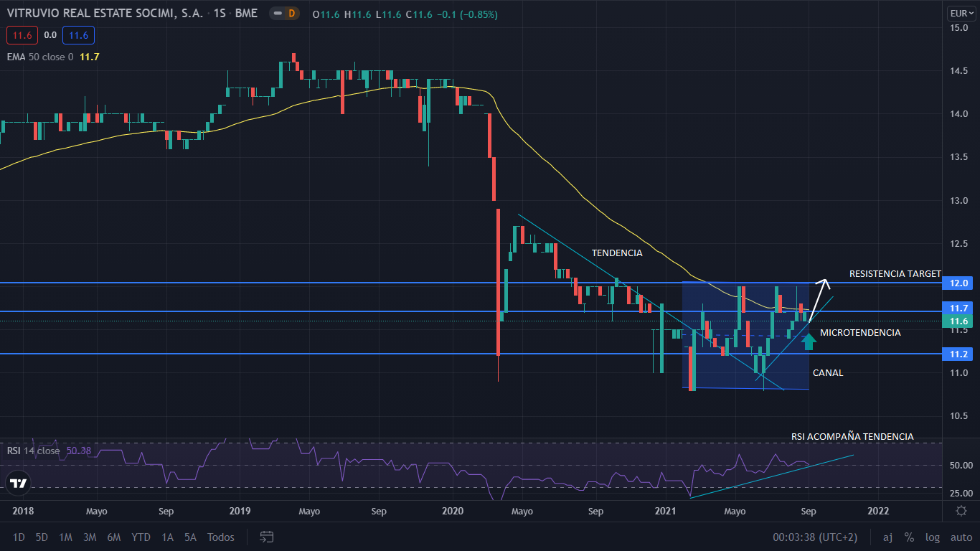Open the EUR currency dropdown
Viewport: 980px width, 551px height.
959,13
